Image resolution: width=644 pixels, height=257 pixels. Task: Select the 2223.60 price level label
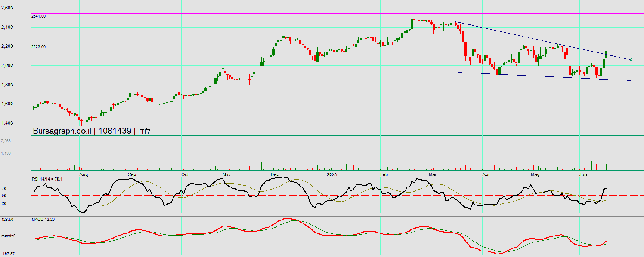[39, 46]
